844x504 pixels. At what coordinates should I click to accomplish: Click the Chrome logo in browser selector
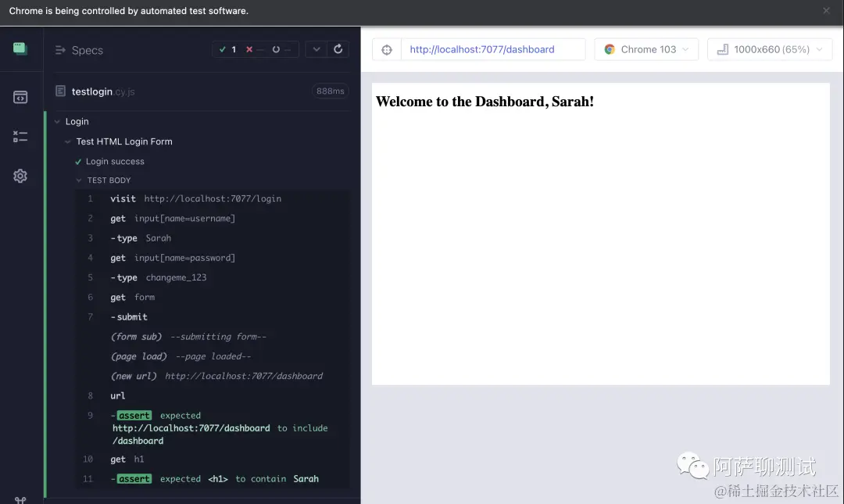[610, 49]
